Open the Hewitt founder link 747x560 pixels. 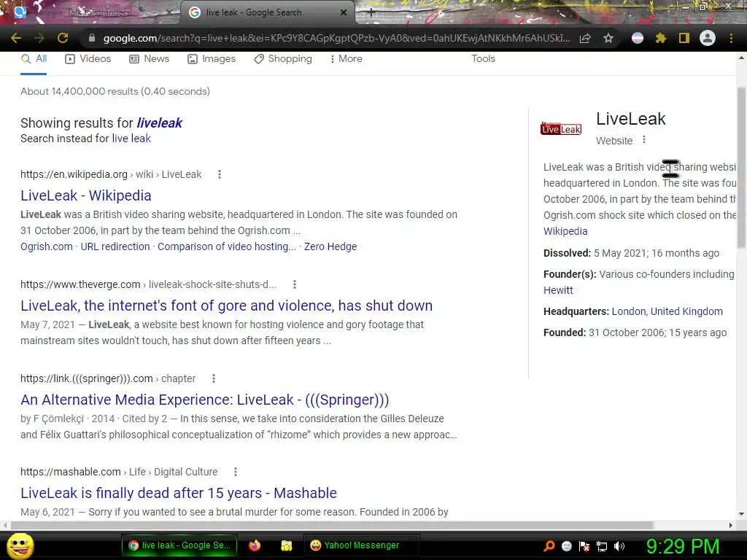coord(558,290)
